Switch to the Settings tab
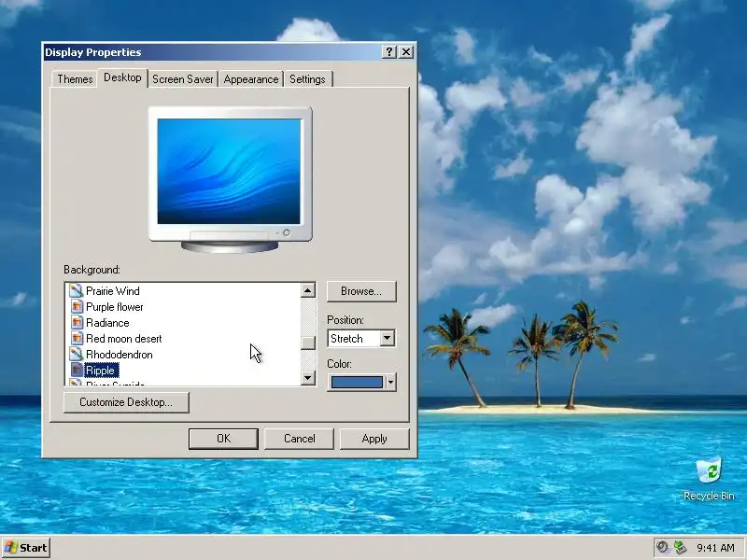Screen dimensions: 747x560 tap(307, 79)
